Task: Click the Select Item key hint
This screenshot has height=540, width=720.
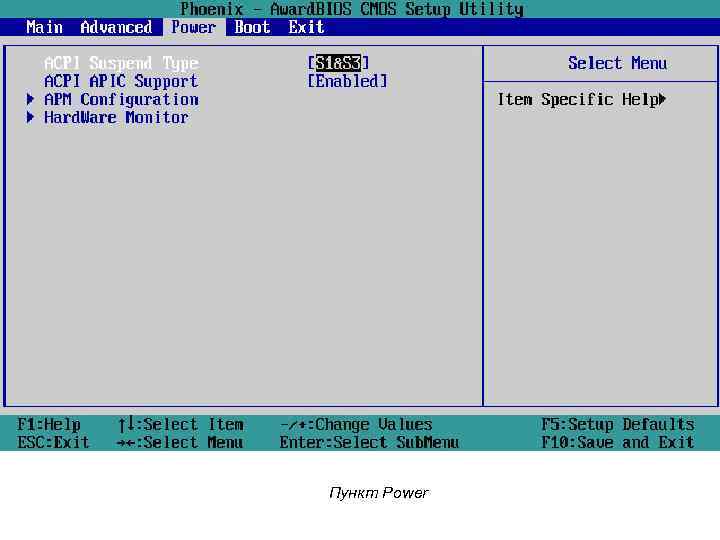Action: [180, 424]
